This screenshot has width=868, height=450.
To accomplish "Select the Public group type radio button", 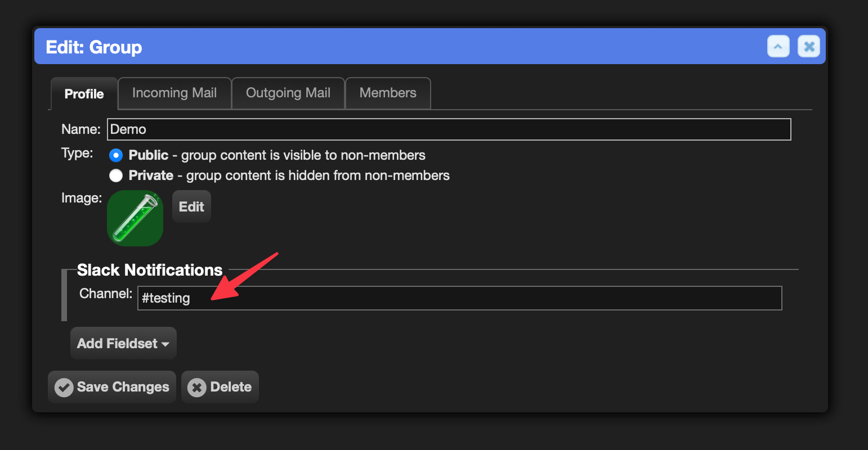I will [x=116, y=155].
